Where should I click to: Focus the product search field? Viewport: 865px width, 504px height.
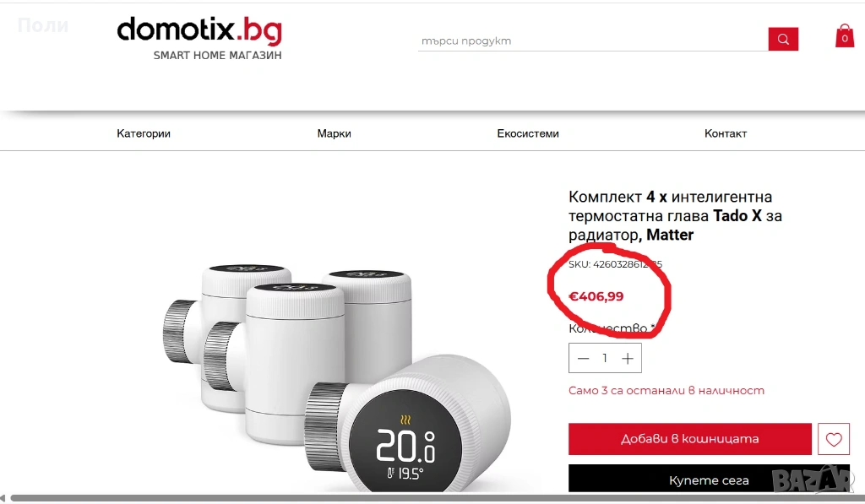tap(592, 41)
